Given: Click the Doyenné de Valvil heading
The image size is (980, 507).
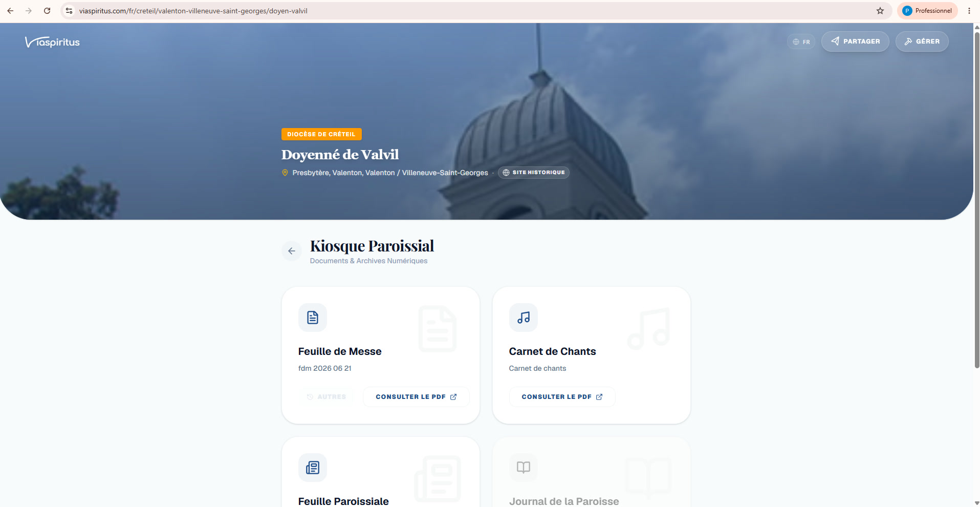Looking at the screenshot, I should point(340,155).
